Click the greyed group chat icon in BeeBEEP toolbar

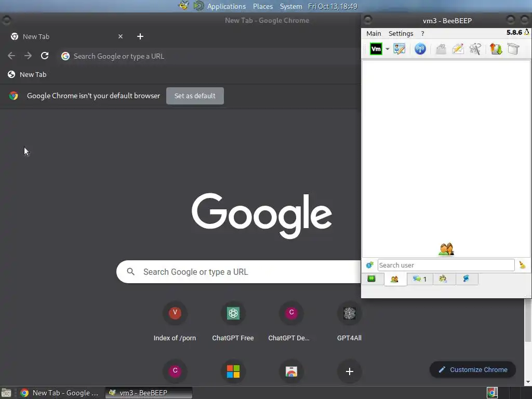(441, 49)
